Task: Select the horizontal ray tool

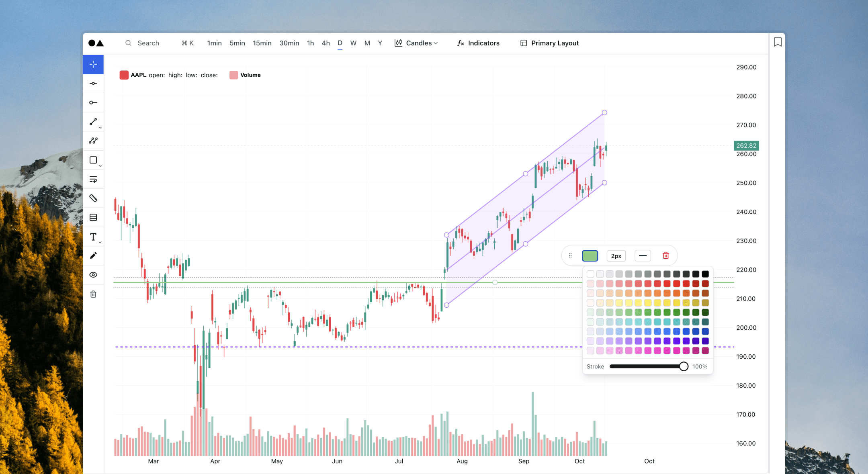Action: click(x=93, y=102)
